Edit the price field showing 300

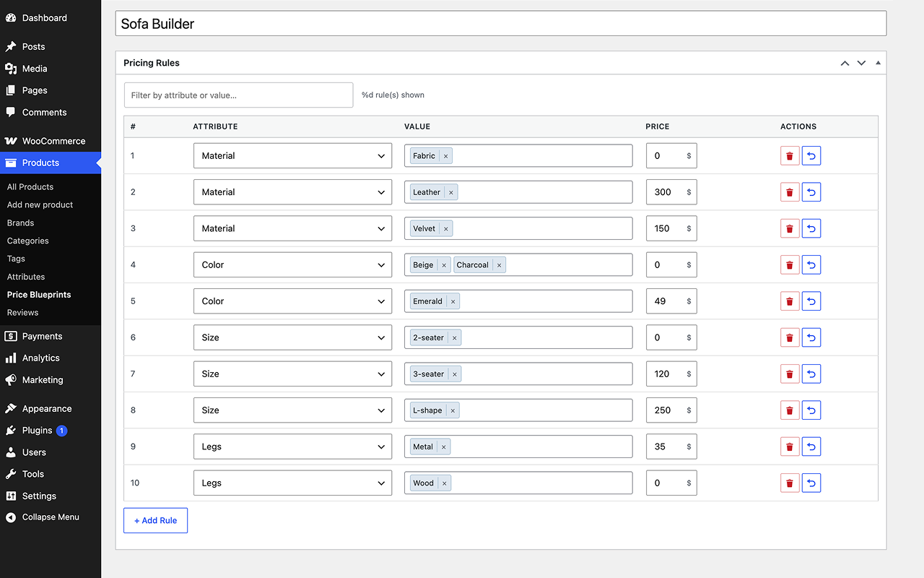pyautogui.click(x=671, y=192)
